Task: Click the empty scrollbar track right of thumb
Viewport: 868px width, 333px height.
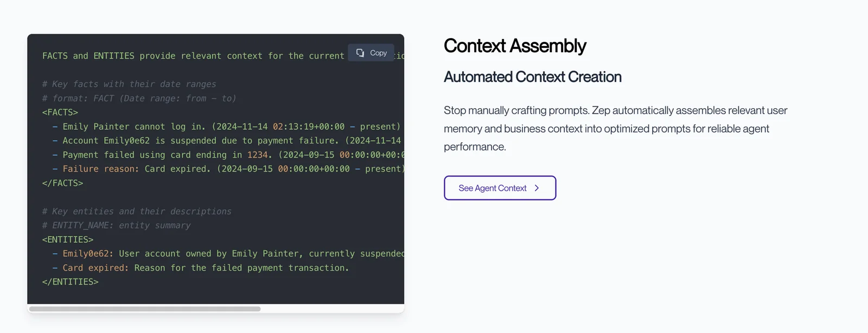Action: click(331, 309)
